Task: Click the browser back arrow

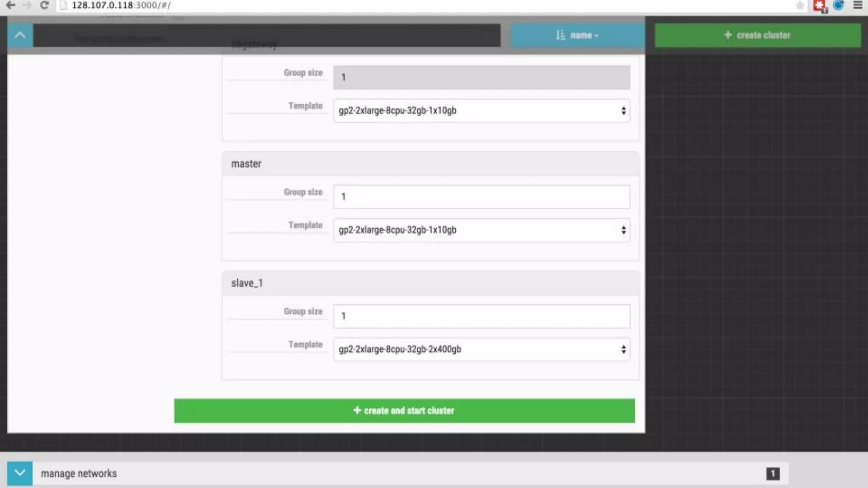Action: pyautogui.click(x=11, y=5)
